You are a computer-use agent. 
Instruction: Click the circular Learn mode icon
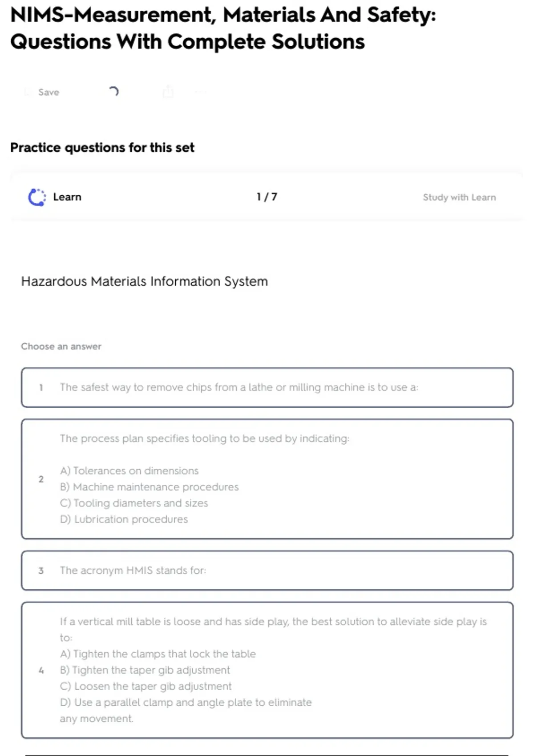point(37,197)
